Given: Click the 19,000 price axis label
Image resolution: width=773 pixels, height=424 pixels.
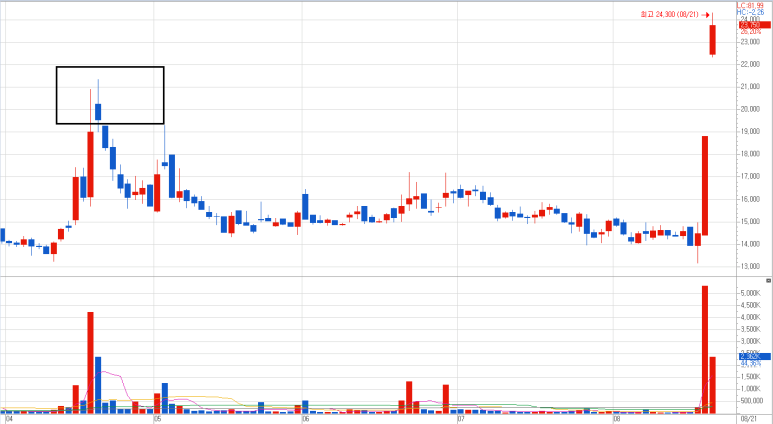Looking at the screenshot, I should point(750,132).
